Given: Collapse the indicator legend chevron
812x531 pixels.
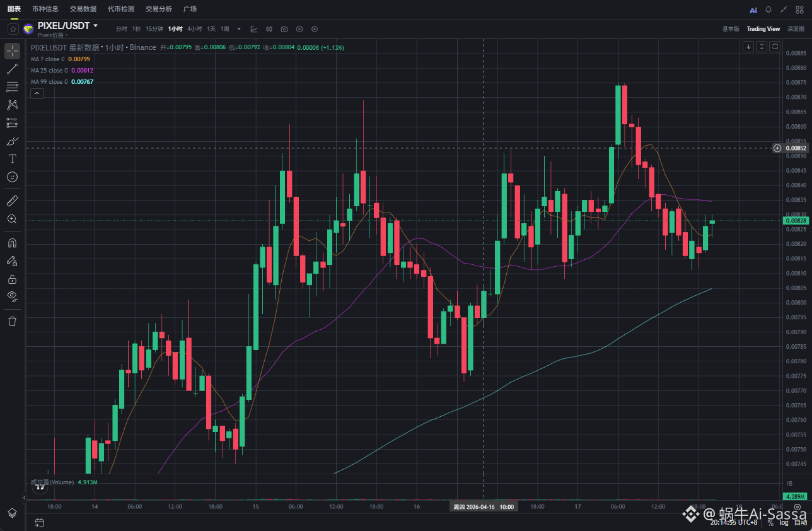Looking at the screenshot, I should coord(37,93).
